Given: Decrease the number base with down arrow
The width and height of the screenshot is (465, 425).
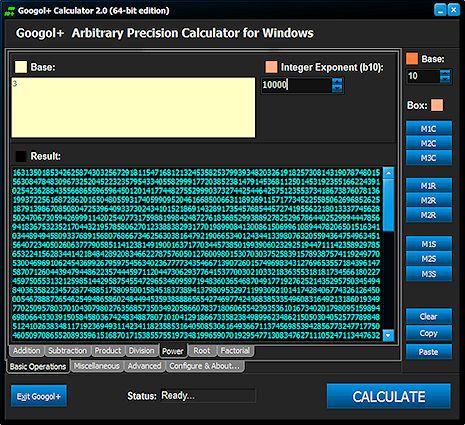Looking at the screenshot, I should point(445,80).
